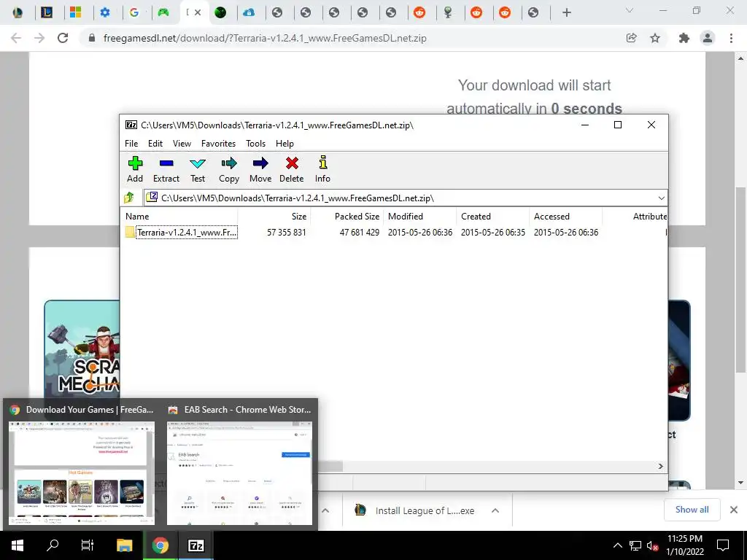747x560 pixels.
Task: Open the Windows notification center
Action: pyautogui.click(x=723, y=545)
